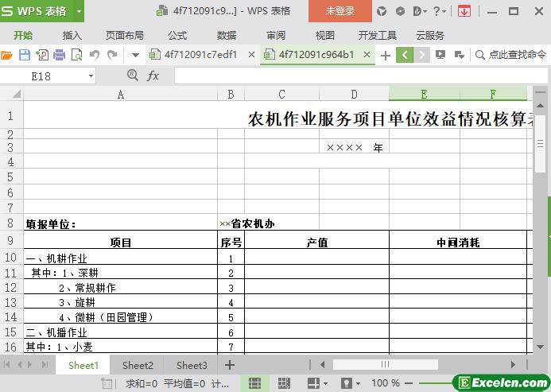Switch to normal view icon in status bar
The width and height of the screenshot is (551, 392).
pos(254,383)
